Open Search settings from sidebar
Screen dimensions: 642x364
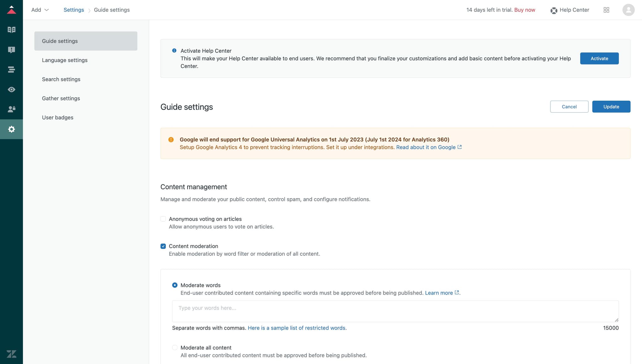click(x=61, y=79)
